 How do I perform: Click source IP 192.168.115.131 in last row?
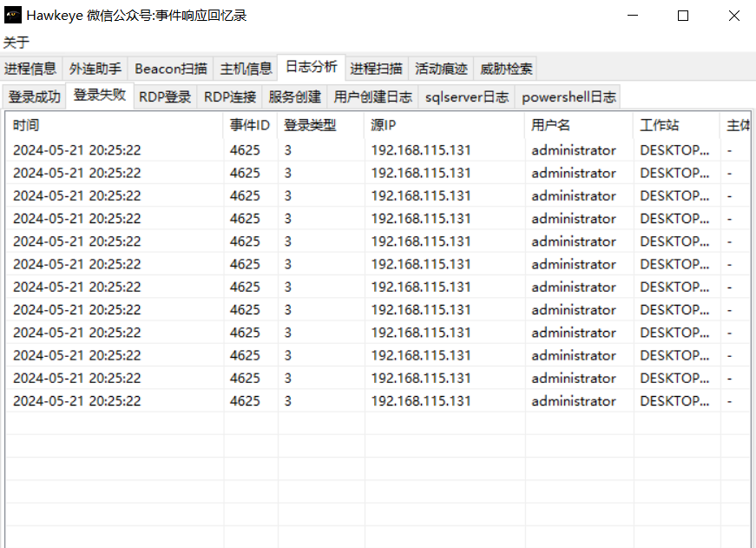point(421,401)
